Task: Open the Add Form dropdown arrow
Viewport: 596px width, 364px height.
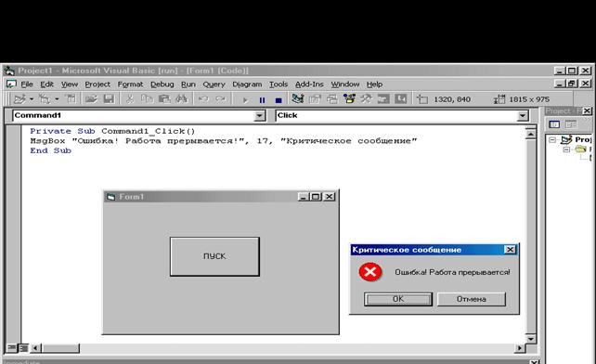Action: coord(57,99)
